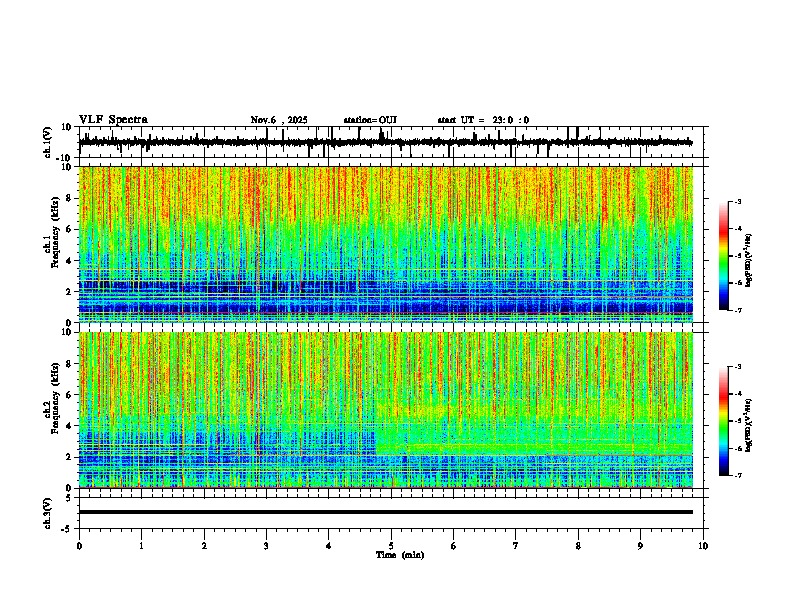Click the "station=OUI" label
The height and width of the screenshot is (612, 792).
click(370, 120)
